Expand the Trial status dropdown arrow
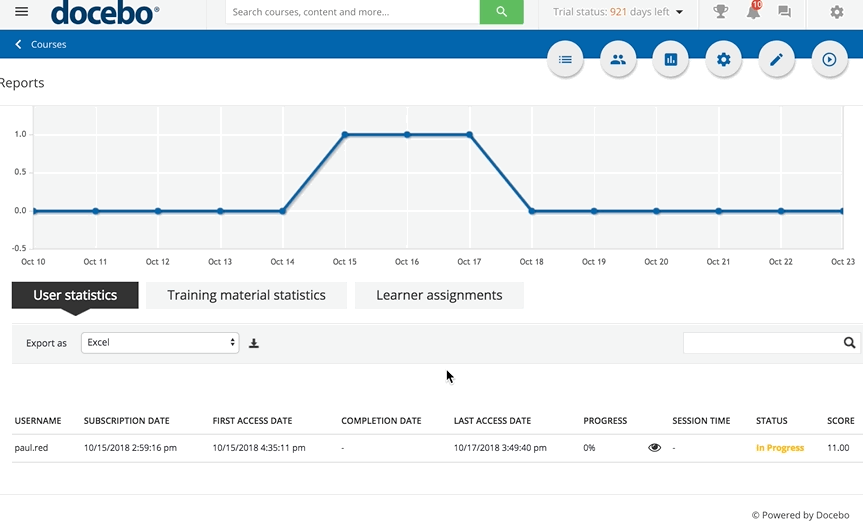The width and height of the screenshot is (863, 531). tap(679, 12)
